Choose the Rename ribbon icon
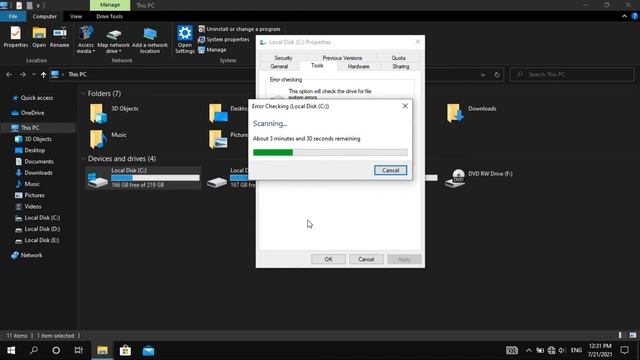 [x=60, y=37]
